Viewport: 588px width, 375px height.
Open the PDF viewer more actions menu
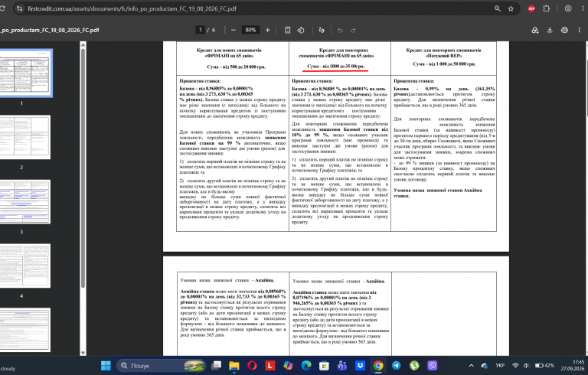(580, 30)
